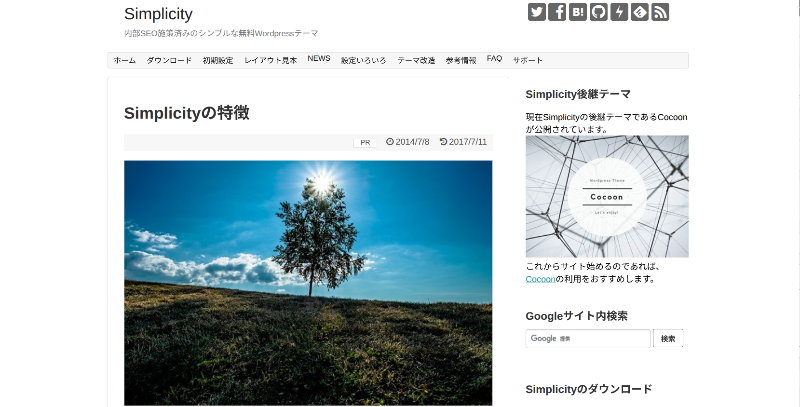Visit the GitHub icon link
The height and width of the screenshot is (407, 800).
pyautogui.click(x=599, y=12)
